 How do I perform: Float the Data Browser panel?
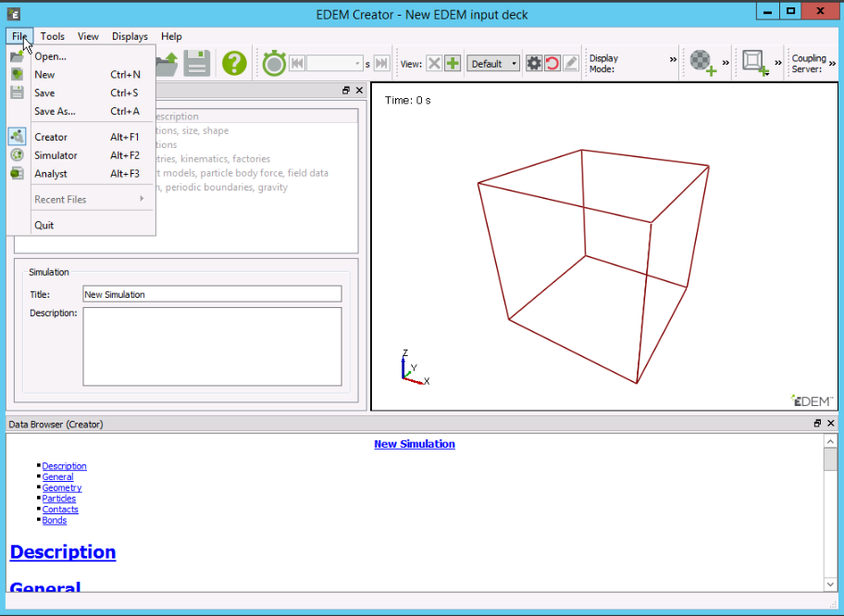[x=818, y=424]
